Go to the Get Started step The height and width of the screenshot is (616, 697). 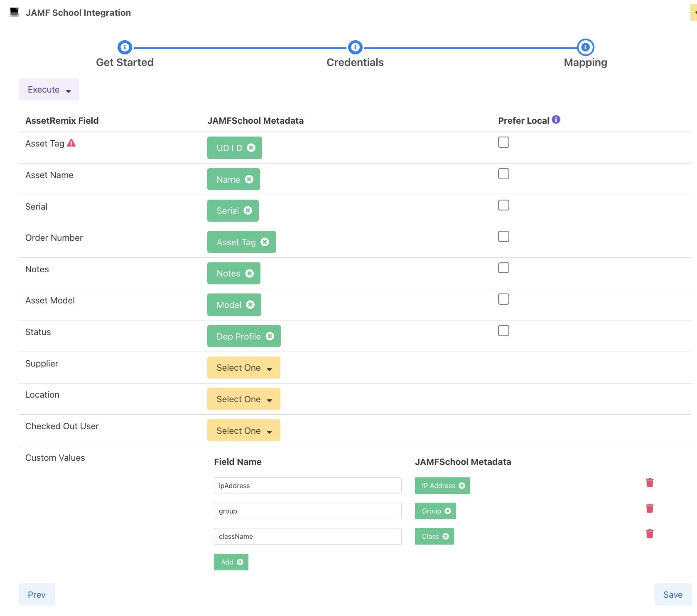[125, 48]
